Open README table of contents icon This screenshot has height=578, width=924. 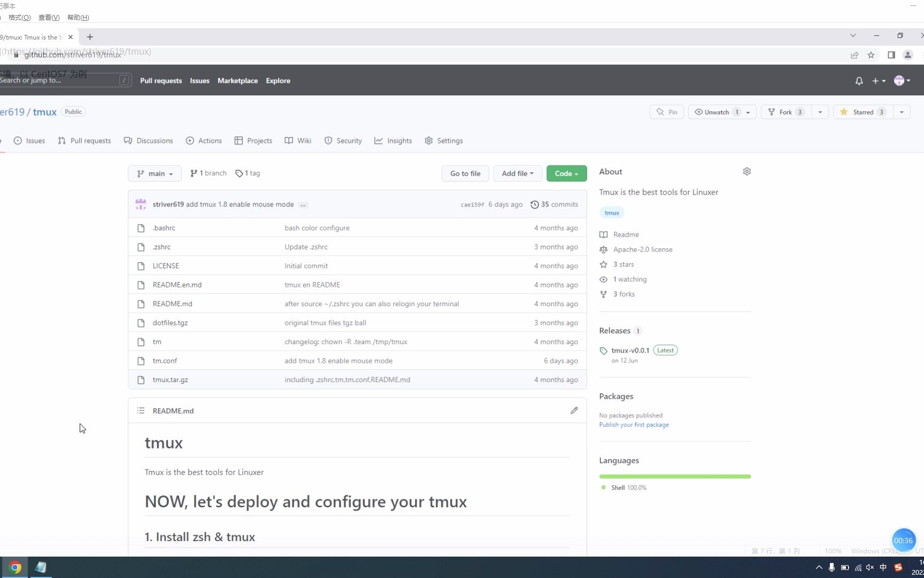tap(141, 410)
